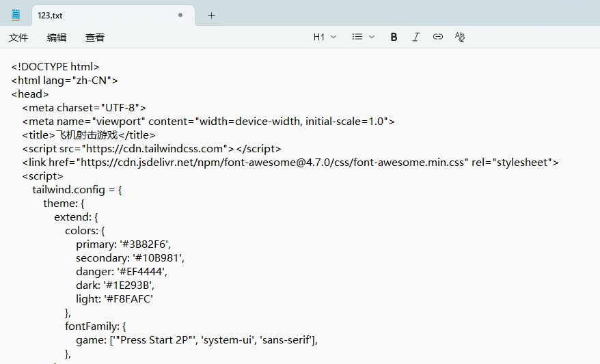Add a new tab with plus button
The height and width of the screenshot is (364, 600).
[x=211, y=15]
